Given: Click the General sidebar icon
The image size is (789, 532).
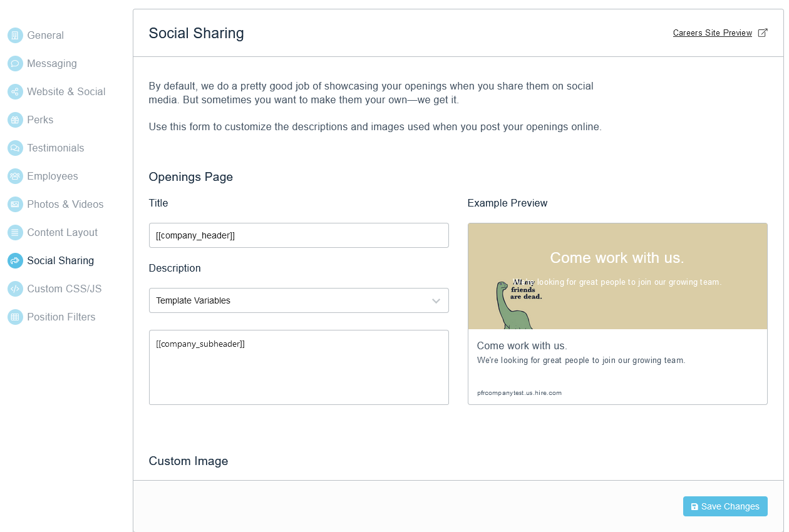Looking at the screenshot, I should (x=15, y=35).
